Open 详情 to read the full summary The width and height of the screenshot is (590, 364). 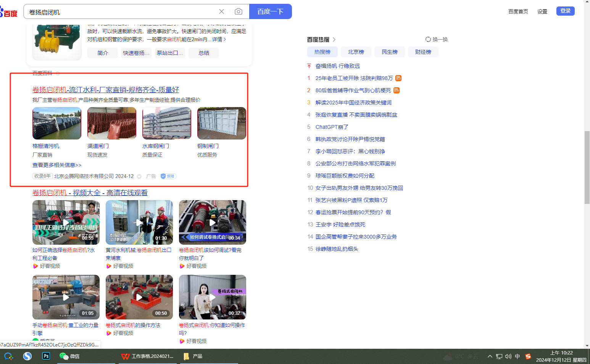[219, 39]
